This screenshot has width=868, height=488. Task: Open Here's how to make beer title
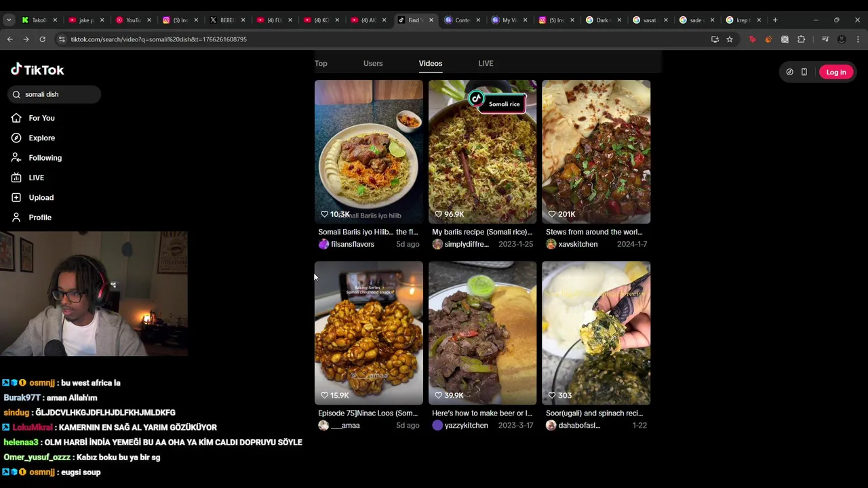(482, 413)
